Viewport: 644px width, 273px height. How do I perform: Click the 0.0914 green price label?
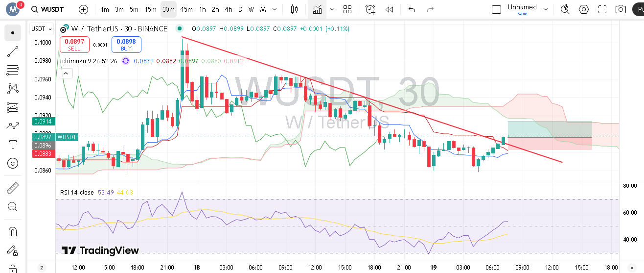[44, 121]
